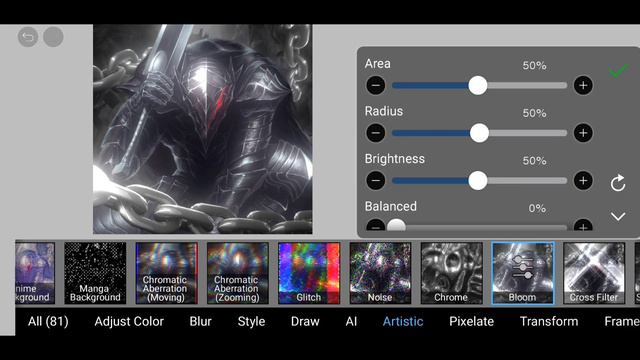Viewport: 640px width, 360px height.
Task: Collapse filter panel using down chevron
Action: (618, 216)
